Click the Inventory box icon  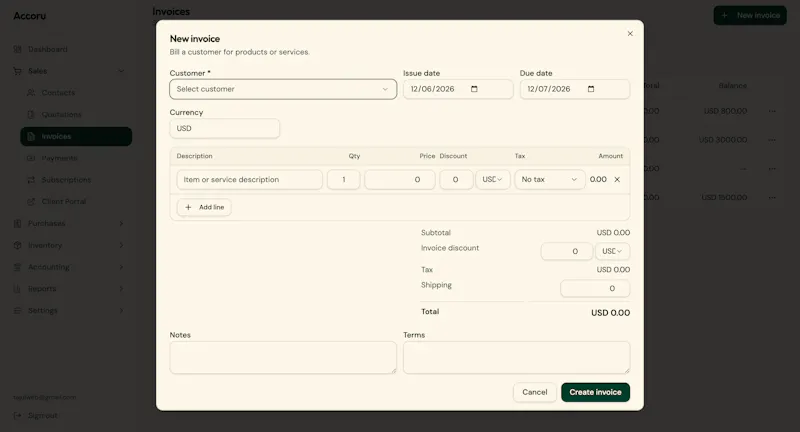tap(18, 245)
